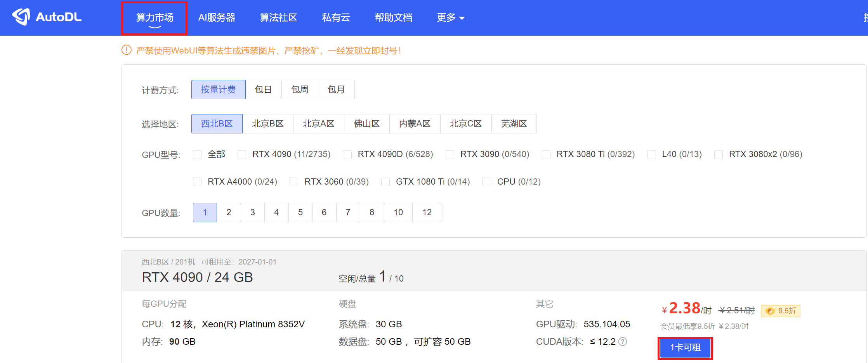Select the 西北B区 region
This screenshot has width=868, height=363.
[217, 124]
